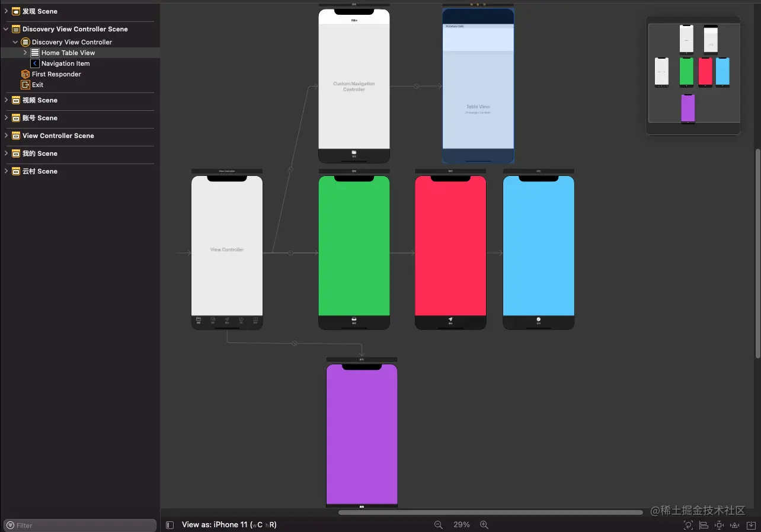
Task: Expand the 云村 Scene row
Action: (6, 171)
